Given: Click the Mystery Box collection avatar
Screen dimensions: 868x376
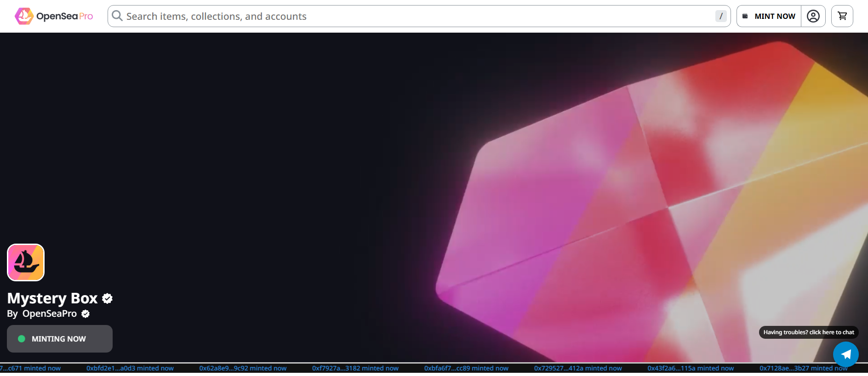Looking at the screenshot, I should tap(26, 262).
